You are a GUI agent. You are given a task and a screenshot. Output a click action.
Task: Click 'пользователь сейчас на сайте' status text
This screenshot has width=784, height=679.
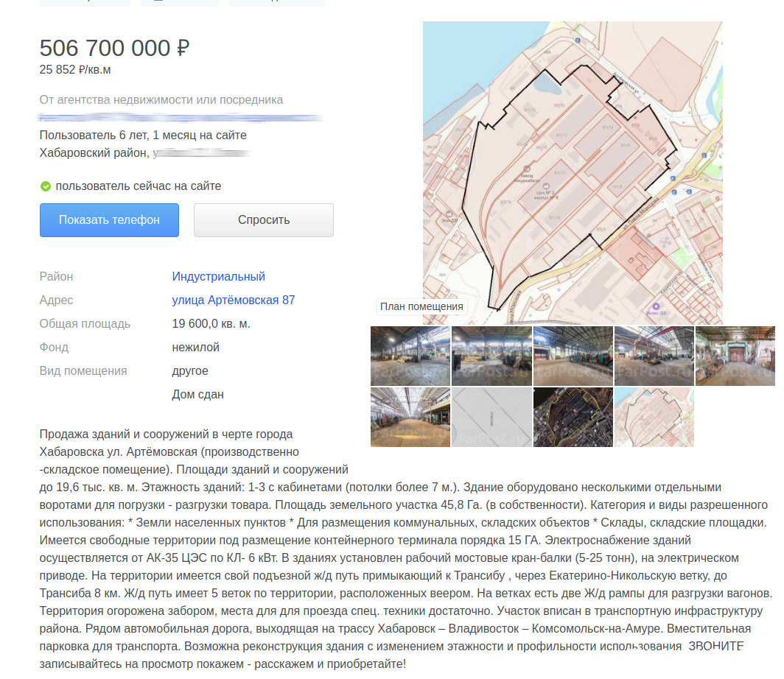(x=138, y=186)
